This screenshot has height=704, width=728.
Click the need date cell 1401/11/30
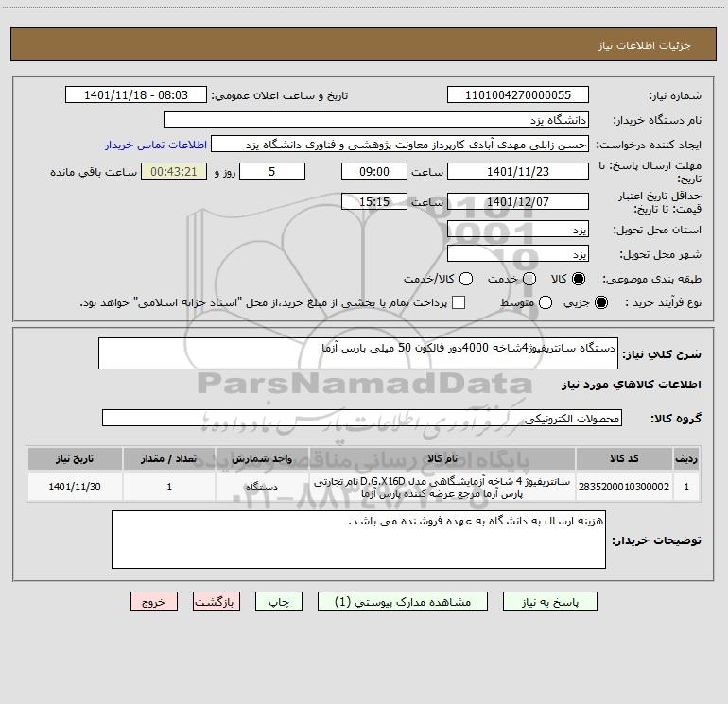75,487
